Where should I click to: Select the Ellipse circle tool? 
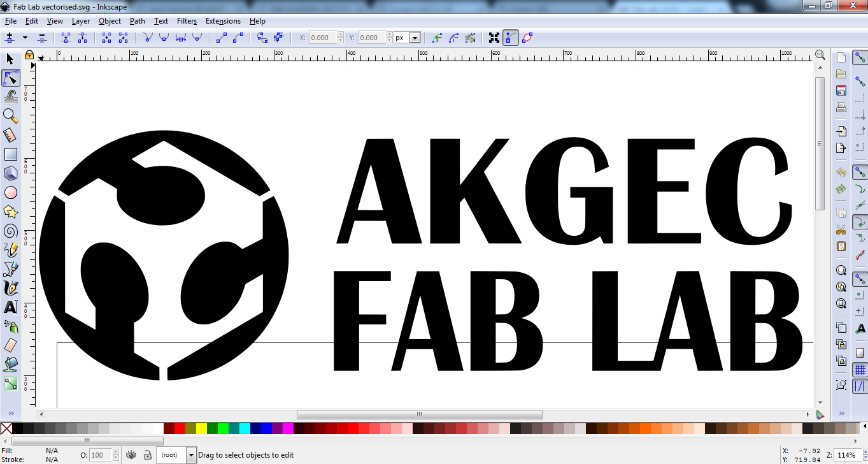(10, 192)
